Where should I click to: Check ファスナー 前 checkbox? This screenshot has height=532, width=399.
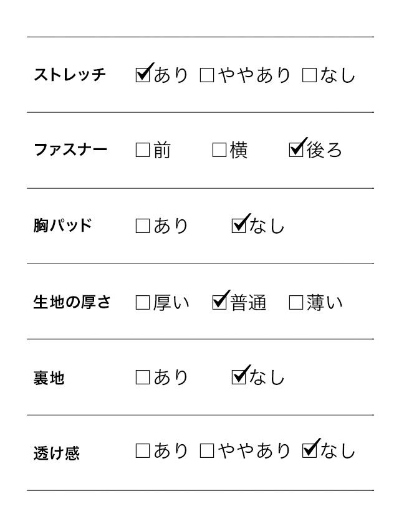pyautogui.click(x=143, y=150)
